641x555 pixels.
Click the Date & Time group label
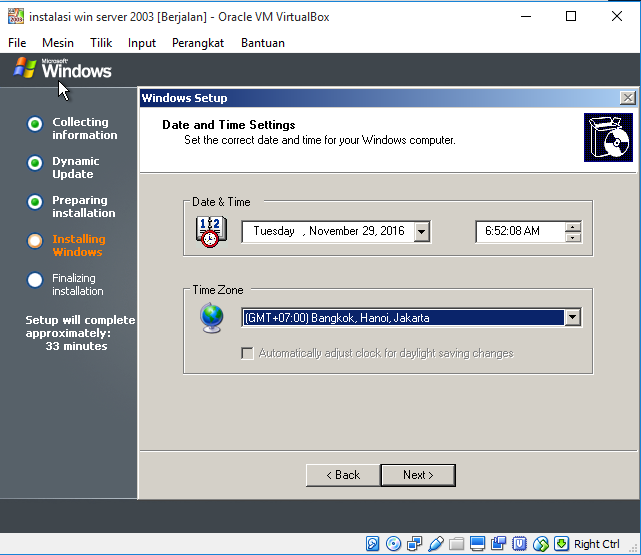click(x=221, y=202)
